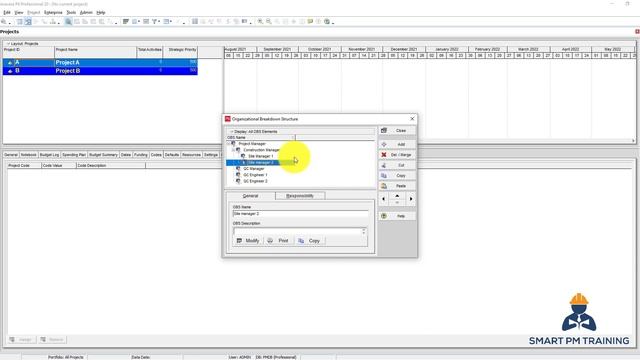Open Help from the OBS dialog
The image size is (640, 360).
(397, 216)
